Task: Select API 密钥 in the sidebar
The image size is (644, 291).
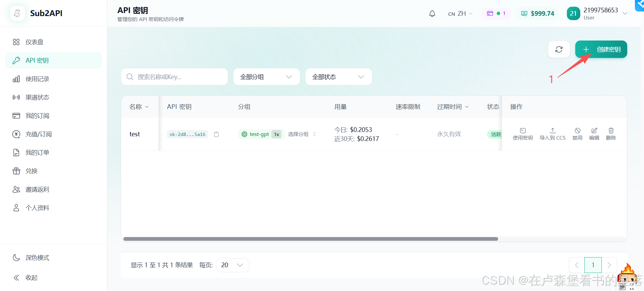Action: click(53, 60)
